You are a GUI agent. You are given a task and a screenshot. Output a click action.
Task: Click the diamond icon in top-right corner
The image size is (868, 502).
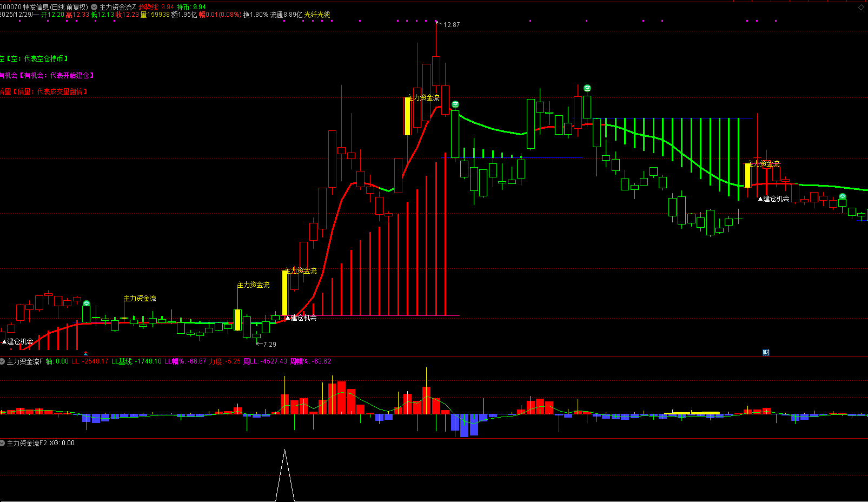click(861, 7)
